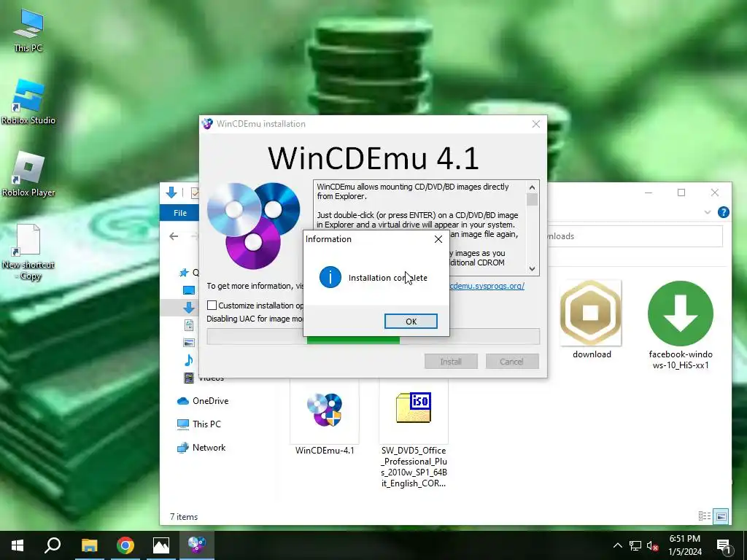Click the WinCDEmu discs logo image
Image resolution: width=747 pixels, height=560 pixels.
(x=253, y=226)
